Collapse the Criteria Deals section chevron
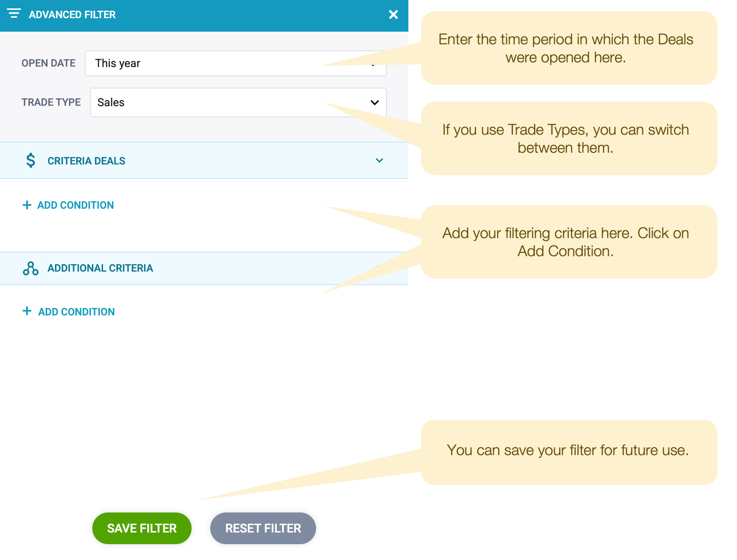 tap(379, 160)
